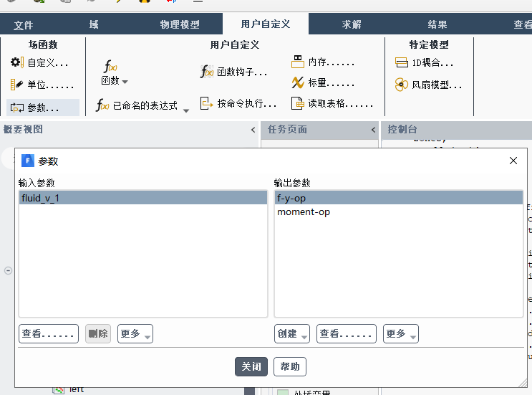Open 更多 dropdown under input parameters
The image size is (532, 395).
pos(135,334)
